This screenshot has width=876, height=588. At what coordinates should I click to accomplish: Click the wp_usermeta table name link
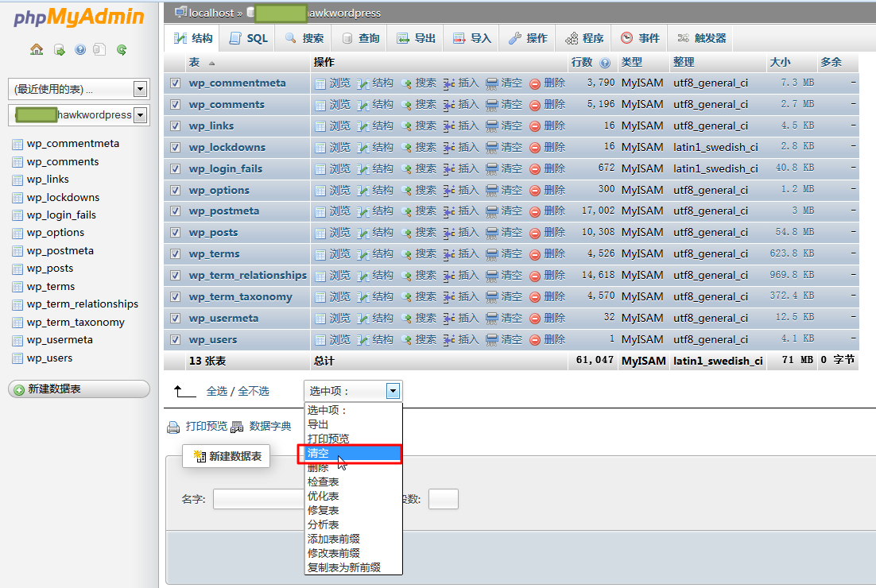click(x=223, y=319)
